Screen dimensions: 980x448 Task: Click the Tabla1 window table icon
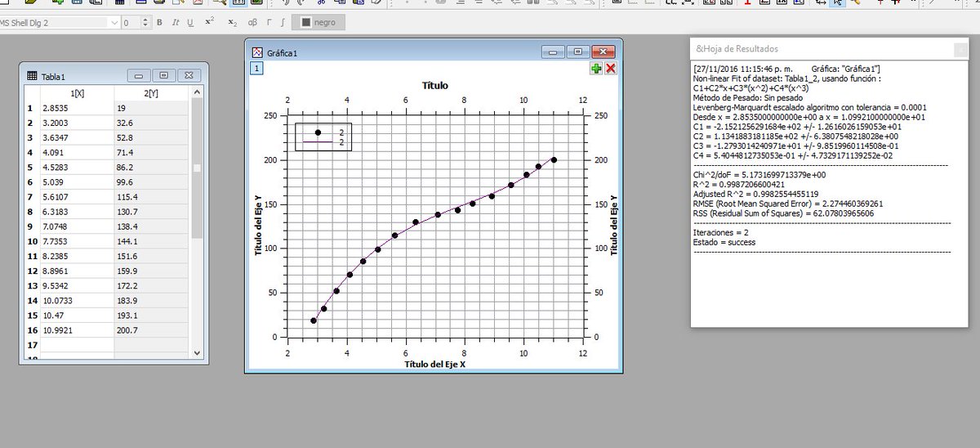(32, 76)
